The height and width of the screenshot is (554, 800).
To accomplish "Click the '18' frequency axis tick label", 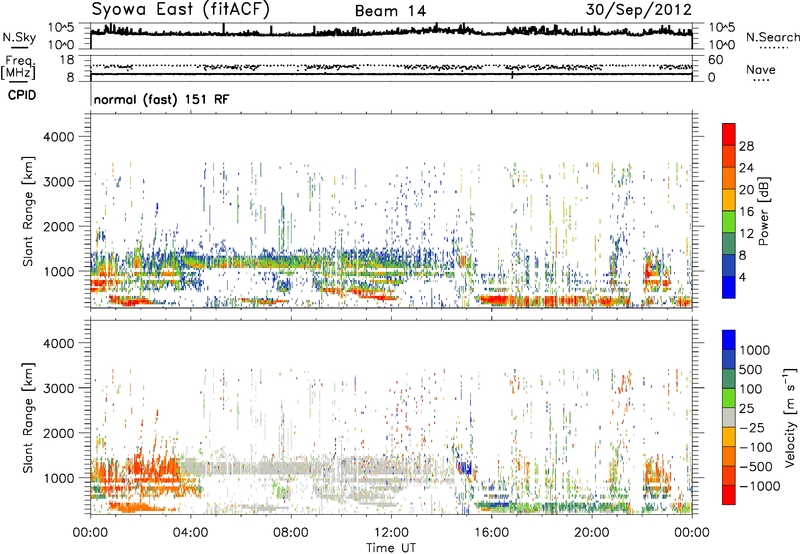I will coord(67,60).
